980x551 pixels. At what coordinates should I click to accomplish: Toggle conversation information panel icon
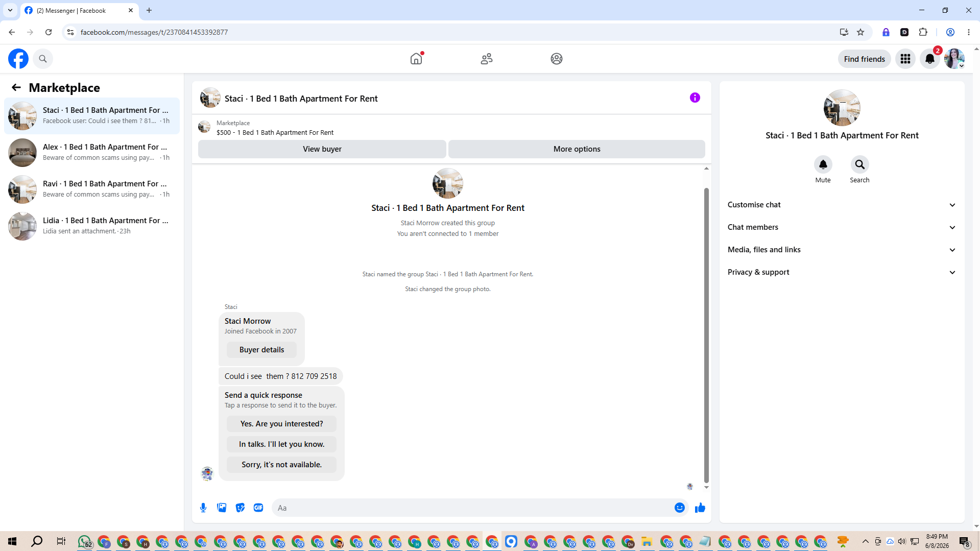[695, 98]
